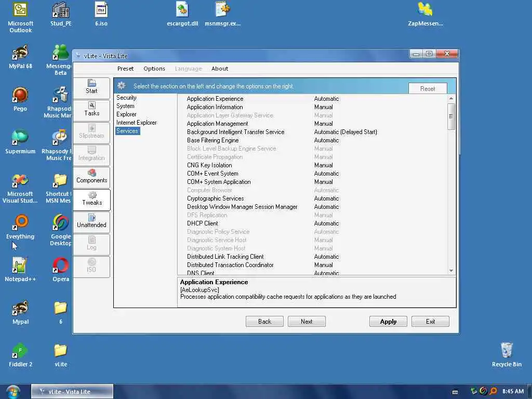Screen dimensions: 532x399
Task: Click the Back button
Action: point(264,321)
